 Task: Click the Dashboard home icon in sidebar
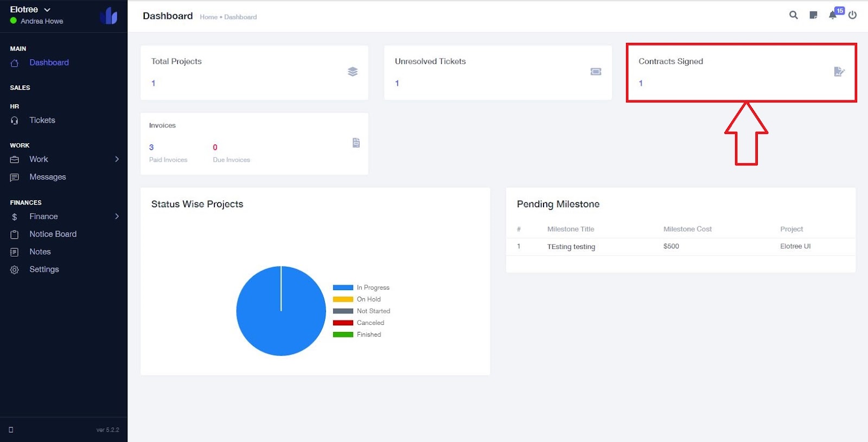coord(15,63)
